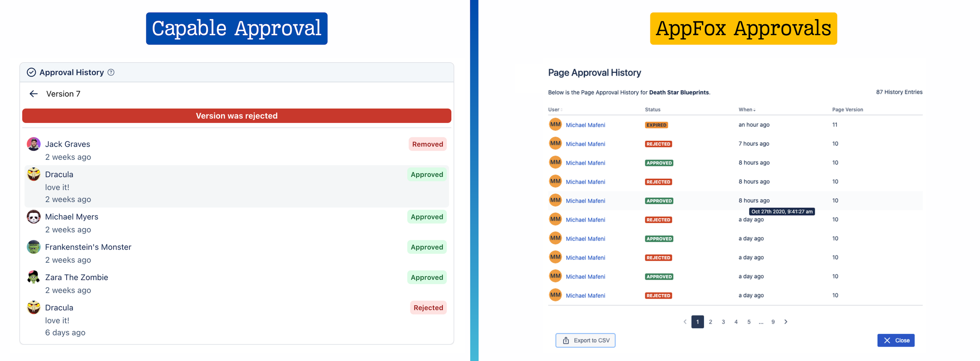Viewport: 980px width, 361px height.
Task: Click the checkmark circle icon in Approval History header
Action: click(31, 73)
